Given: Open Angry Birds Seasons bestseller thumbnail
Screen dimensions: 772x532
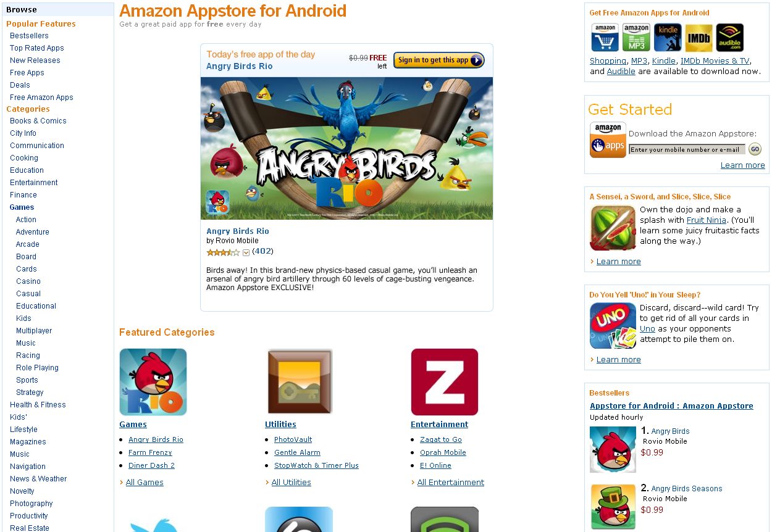Looking at the screenshot, I should point(613,507).
